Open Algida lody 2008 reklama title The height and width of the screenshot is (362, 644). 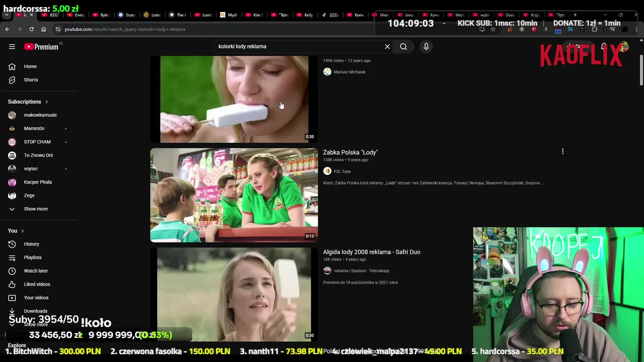pyautogui.click(x=371, y=252)
